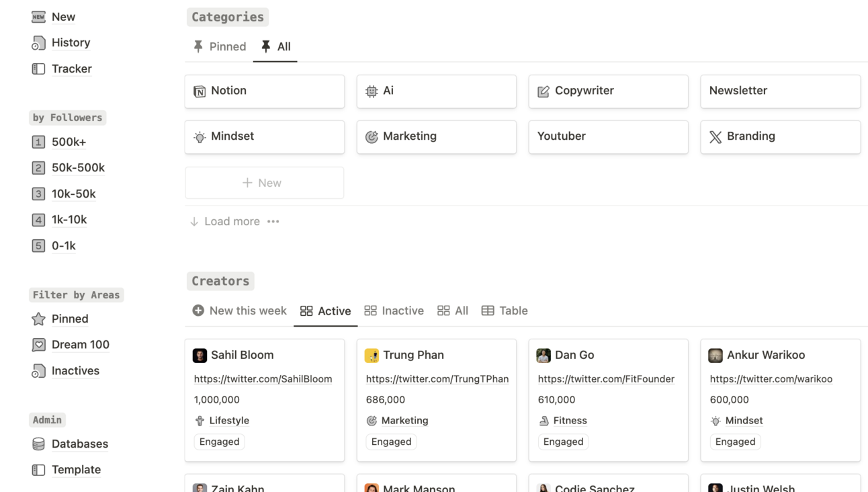Image resolution: width=868 pixels, height=492 pixels.
Task: Click the Engaged tag on Dan Go
Action: (563, 442)
